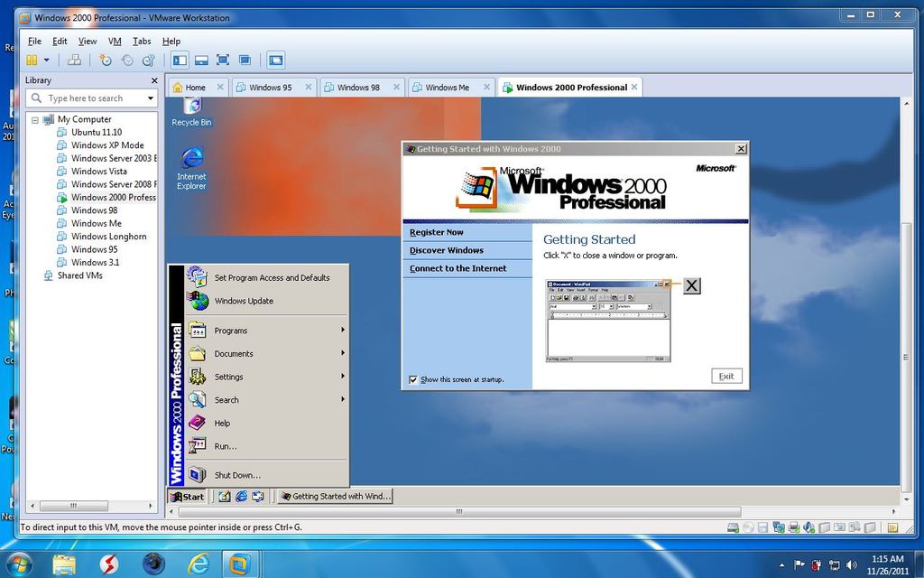Collapse the My Computer tree node
This screenshot has width=924, height=578.
[x=35, y=120]
